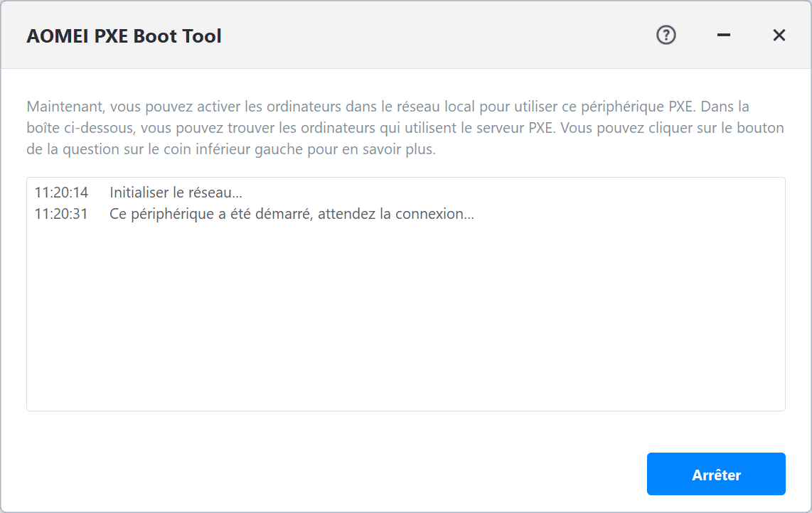The height and width of the screenshot is (513, 812).
Task: Click the word "Initialiser" in the first log row
Action: tap(139, 193)
